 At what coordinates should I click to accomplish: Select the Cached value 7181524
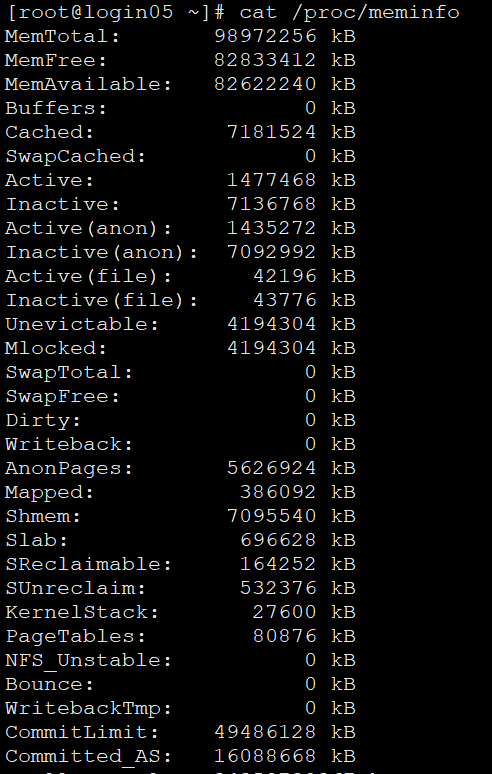[271, 132]
